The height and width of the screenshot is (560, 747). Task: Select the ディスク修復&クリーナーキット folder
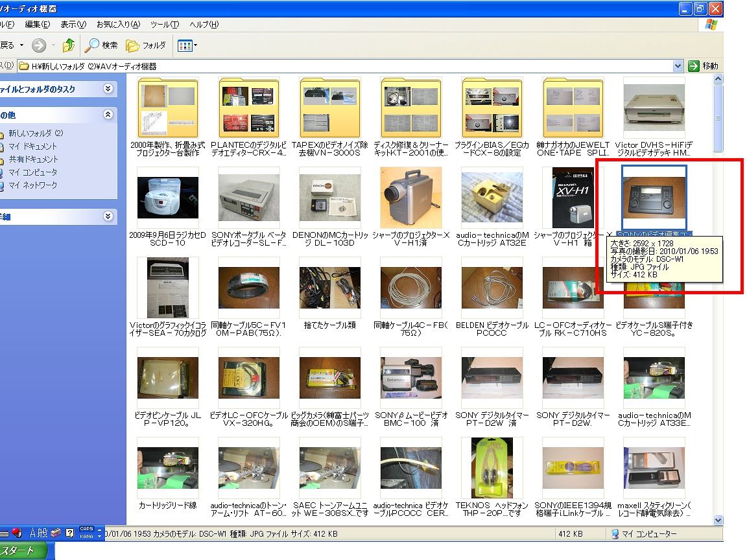(410, 108)
